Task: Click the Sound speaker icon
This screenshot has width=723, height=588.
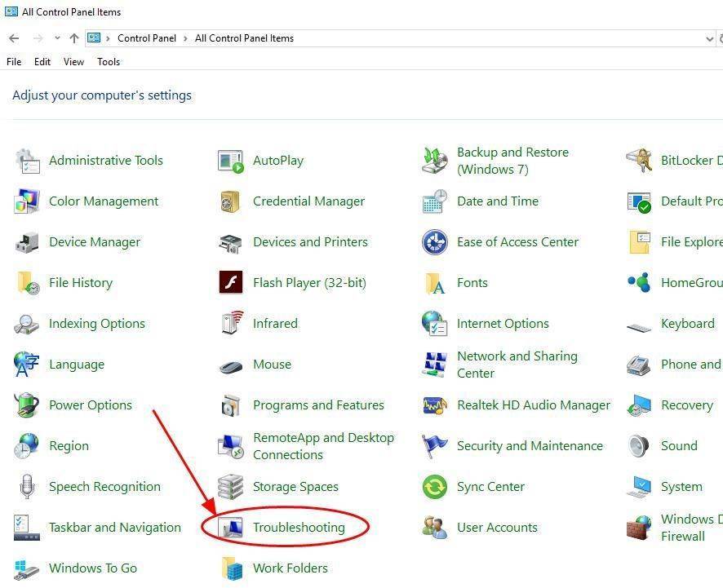Action: point(639,446)
